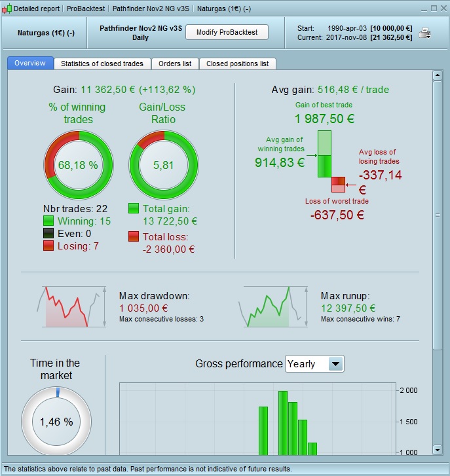Click the black Even legend square
Viewport: 450px width, 476px height.
click(48, 233)
